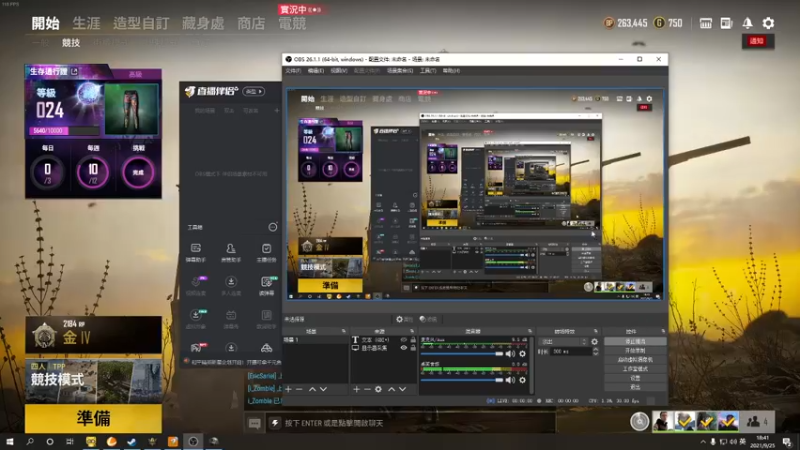Move selected scene down in OBS
The width and height of the screenshot is (800, 450).
pyautogui.click(x=323, y=389)
